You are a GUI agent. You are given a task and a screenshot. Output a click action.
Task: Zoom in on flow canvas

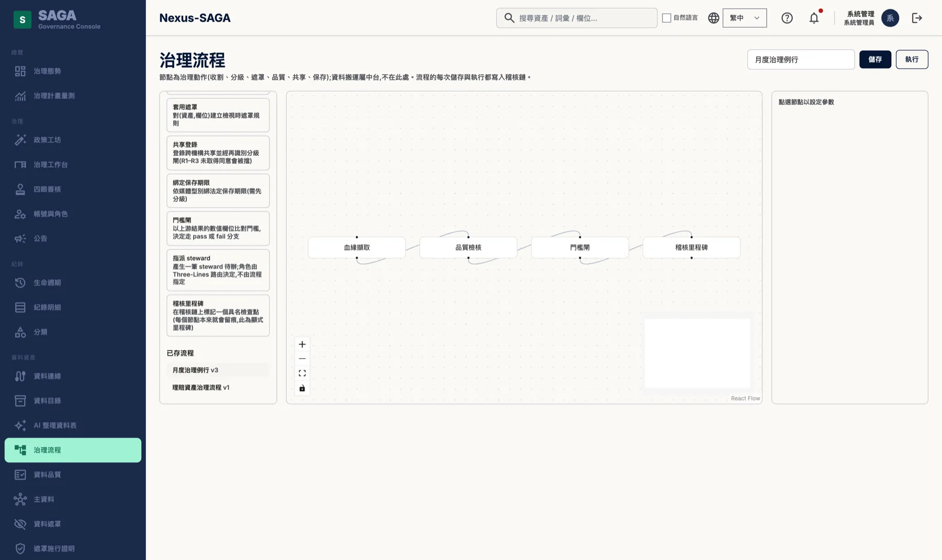click(x=302, y=344)
